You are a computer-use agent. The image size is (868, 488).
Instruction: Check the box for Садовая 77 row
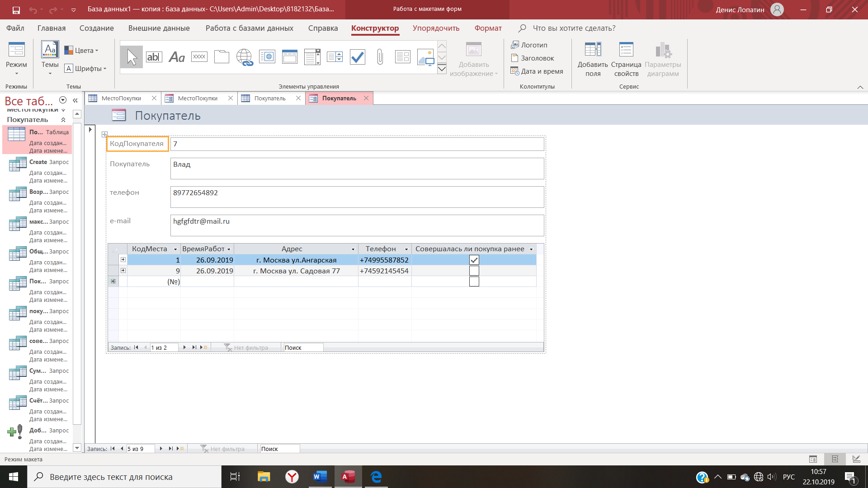coord(474,271)
